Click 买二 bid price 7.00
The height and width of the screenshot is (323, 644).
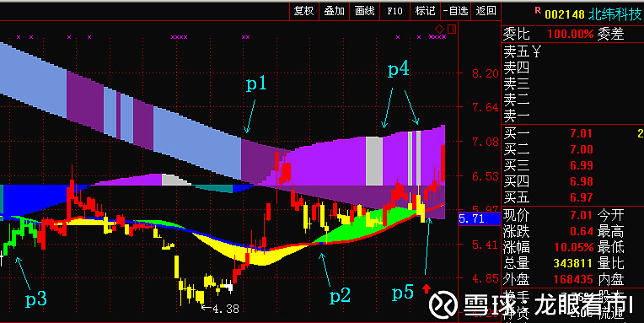581,149
